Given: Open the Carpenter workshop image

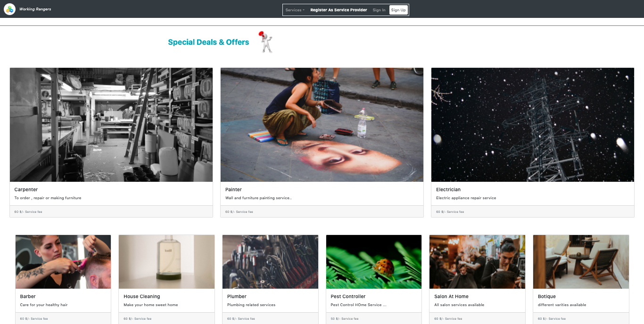Looking at the screenshot, I should point(111,125).
